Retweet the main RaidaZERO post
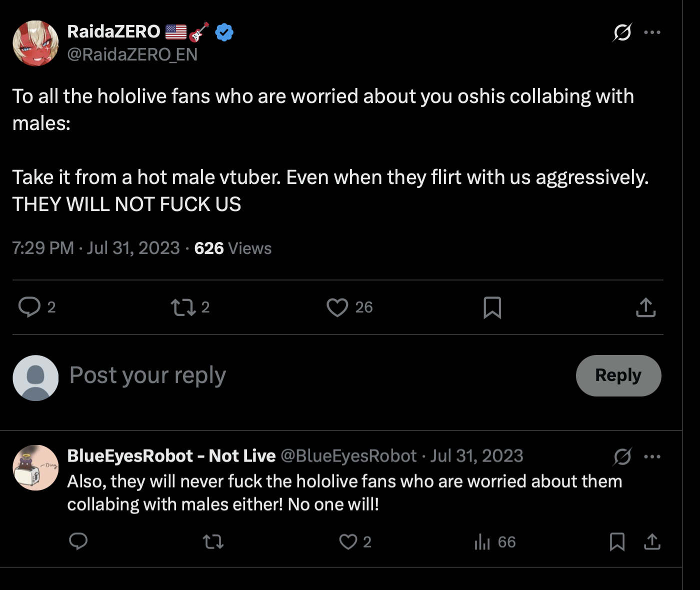This screenshot has height=590, width=700. [x=183, y=307]
